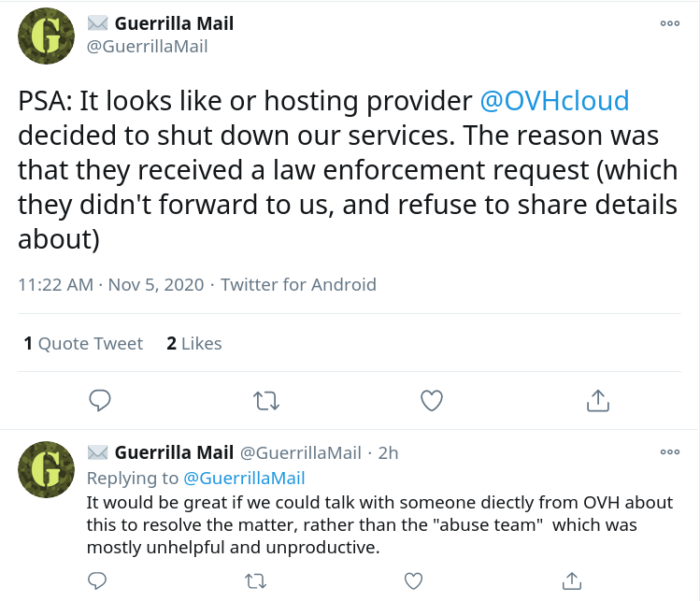View the 1 Quote Tweet list
700x601 pixels.
click(83, 343)
